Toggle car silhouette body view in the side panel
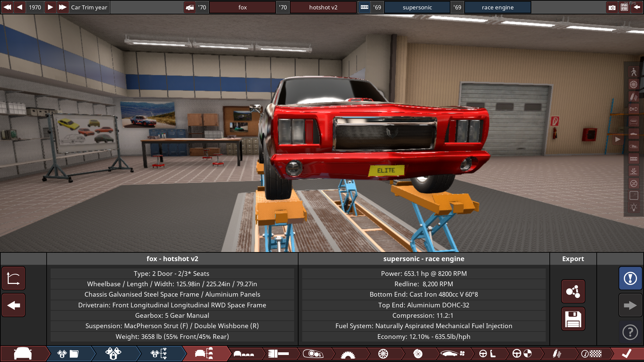Image resolution: width=644 pixels, height=362 pixels. coord(634,134)
